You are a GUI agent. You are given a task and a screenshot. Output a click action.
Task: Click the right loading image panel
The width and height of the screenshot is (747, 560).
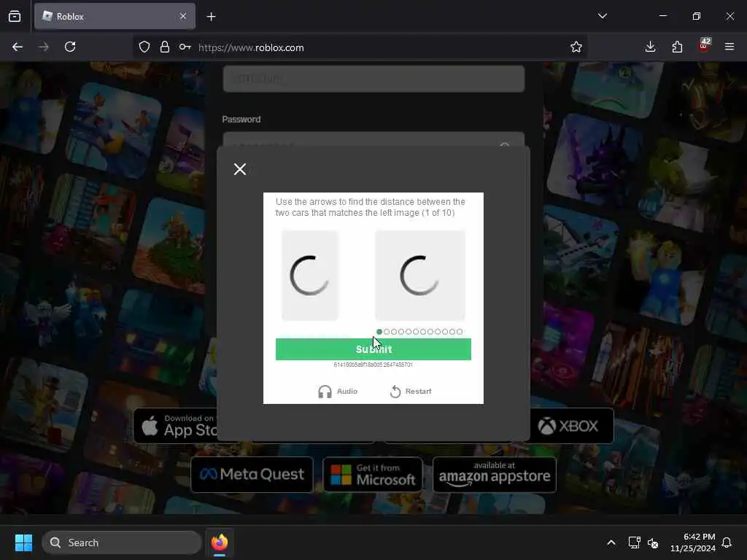tap(419, 275)
